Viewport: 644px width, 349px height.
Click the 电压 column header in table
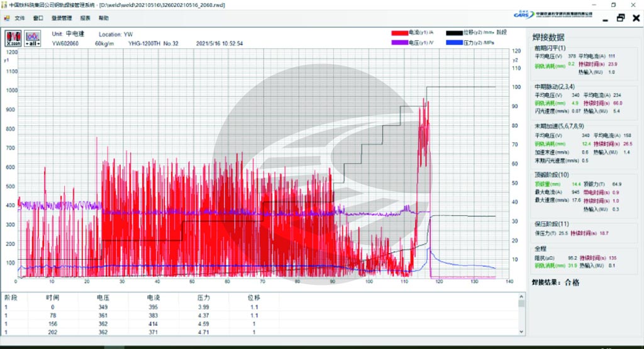(103, 297)
